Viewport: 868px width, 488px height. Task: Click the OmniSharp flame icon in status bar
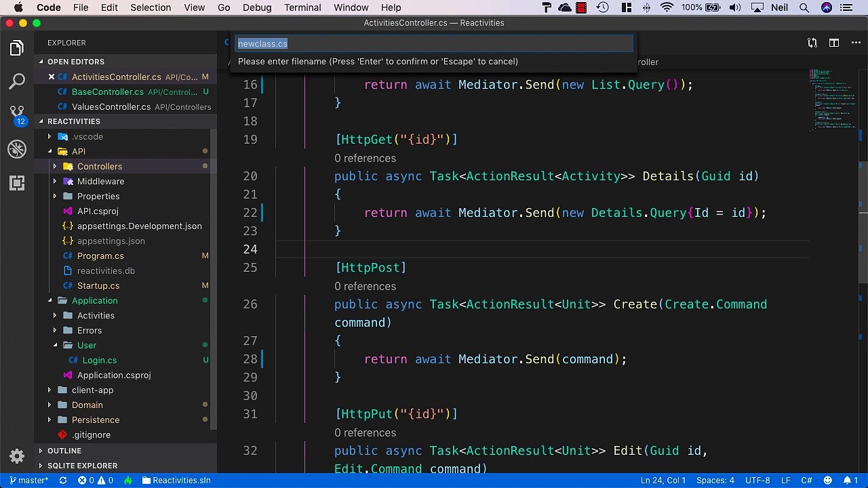[x=127, y=480]
